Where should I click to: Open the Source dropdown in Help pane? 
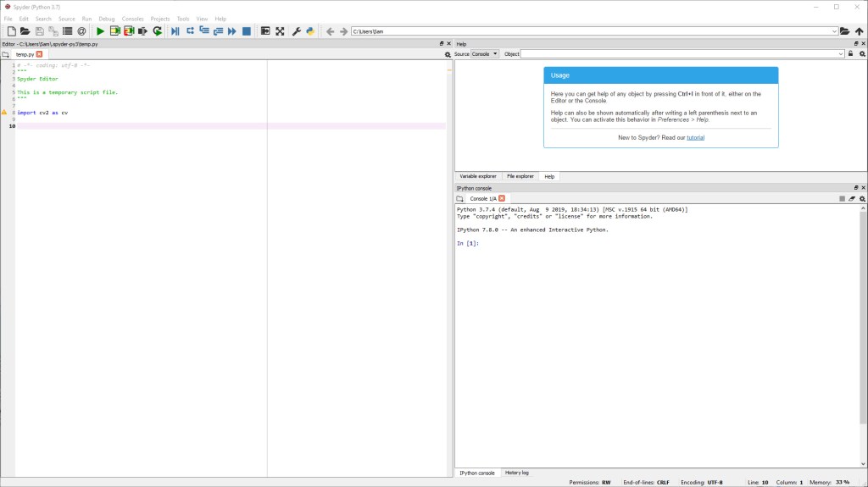pyautogui.click(x=485, y=54)
